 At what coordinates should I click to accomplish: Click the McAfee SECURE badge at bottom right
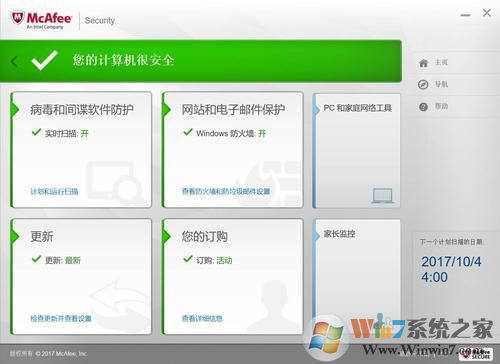tap(476, 354)
